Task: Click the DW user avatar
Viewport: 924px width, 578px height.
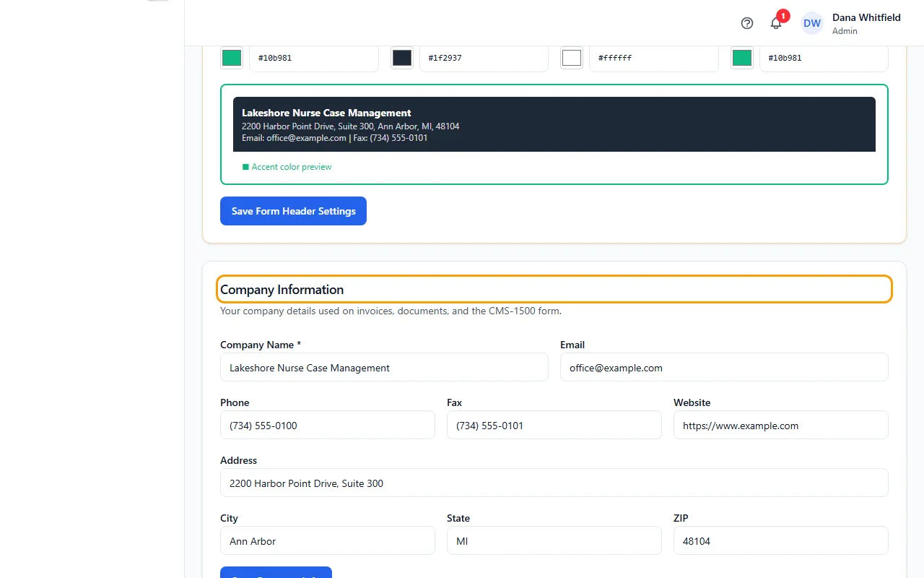Action: 812,23
